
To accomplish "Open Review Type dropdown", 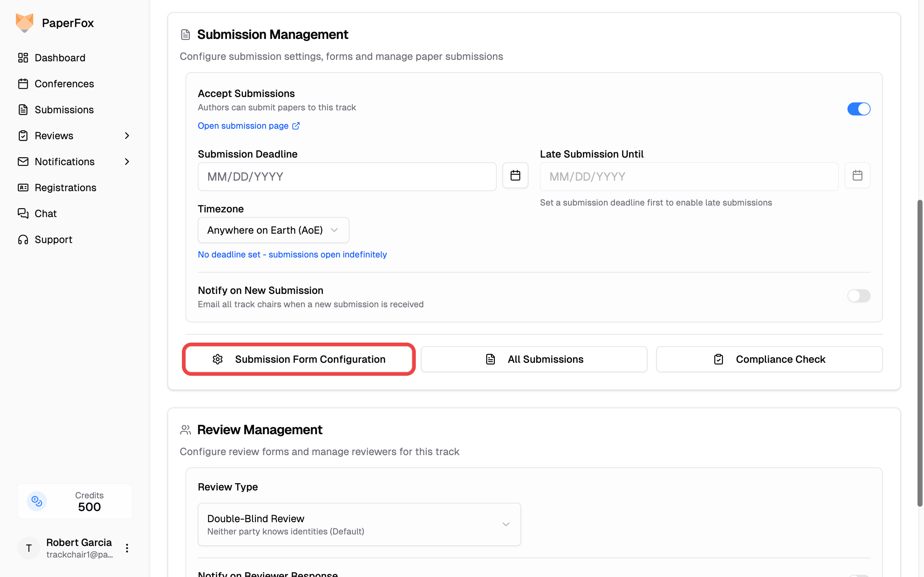I will coord(359,524).
